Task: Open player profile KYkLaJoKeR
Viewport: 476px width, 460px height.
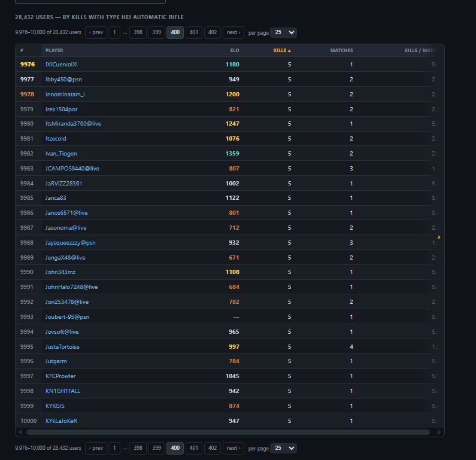Action: [61, 421]
